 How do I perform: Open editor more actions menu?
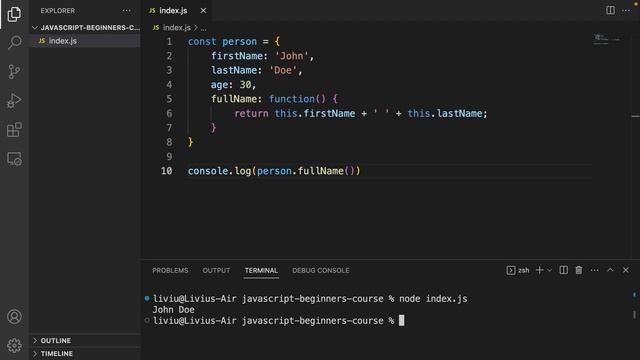click(626, 10)
